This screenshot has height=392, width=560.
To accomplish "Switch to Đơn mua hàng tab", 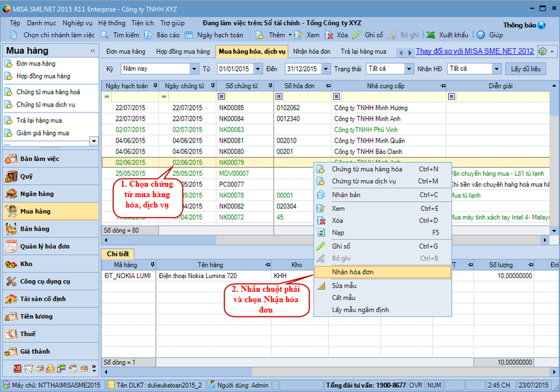I will pos(126,51).
